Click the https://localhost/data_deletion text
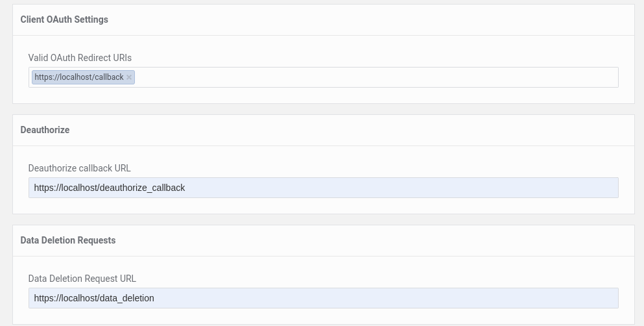 click(94, 298)
